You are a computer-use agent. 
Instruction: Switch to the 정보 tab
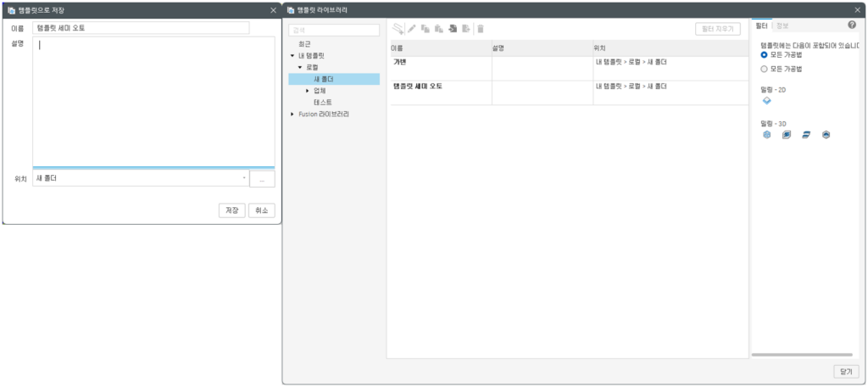pos(782,25)
